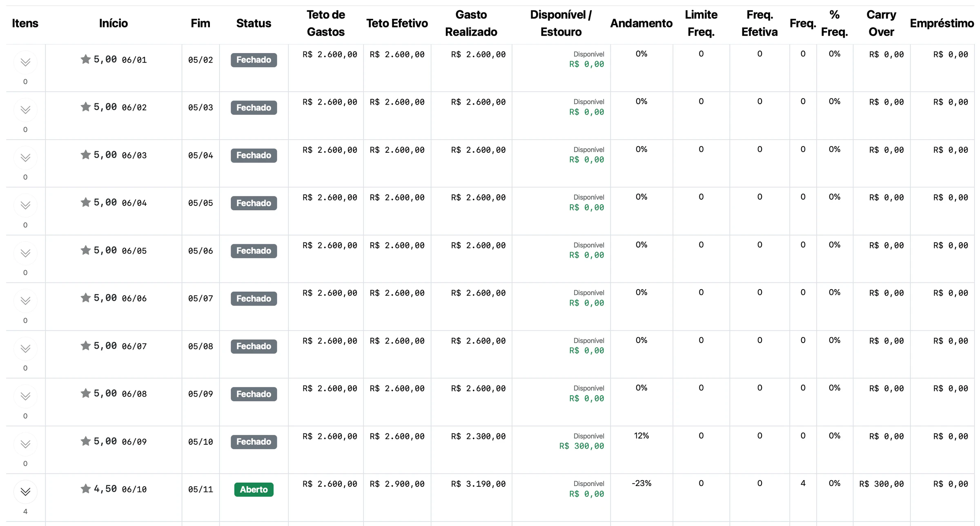Expand items for the 06/06 row

pos(25,301)
